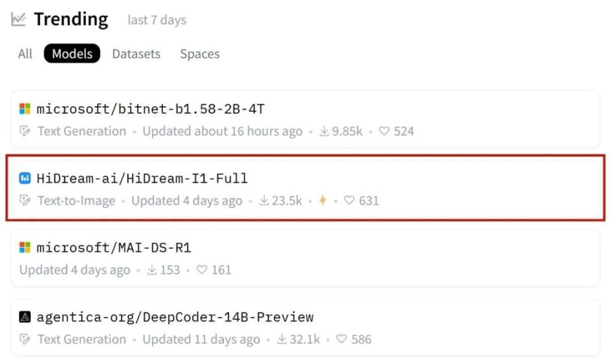
Task: Click the HiDream-ai blue avatar icon
Action: (25, 178)
